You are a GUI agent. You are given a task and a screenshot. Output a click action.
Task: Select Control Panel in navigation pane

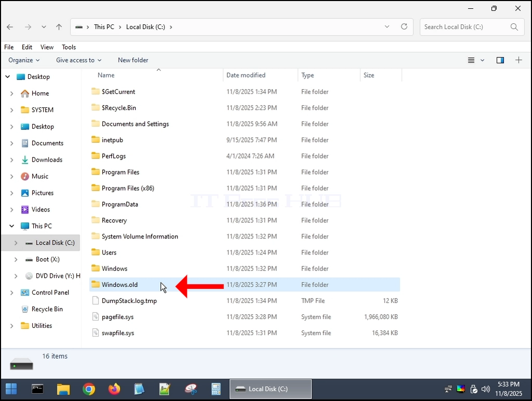click(x=50, y=292)
